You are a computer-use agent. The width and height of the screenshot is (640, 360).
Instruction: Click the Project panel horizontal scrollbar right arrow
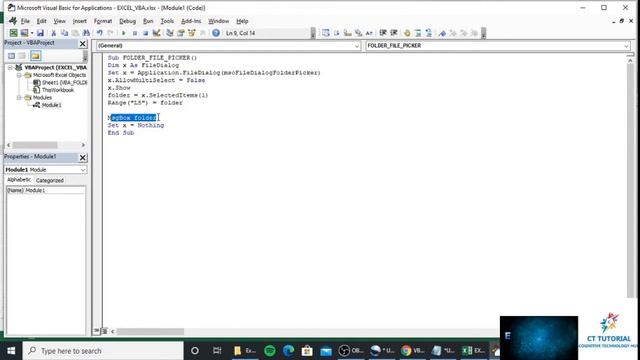coord(83,145)
